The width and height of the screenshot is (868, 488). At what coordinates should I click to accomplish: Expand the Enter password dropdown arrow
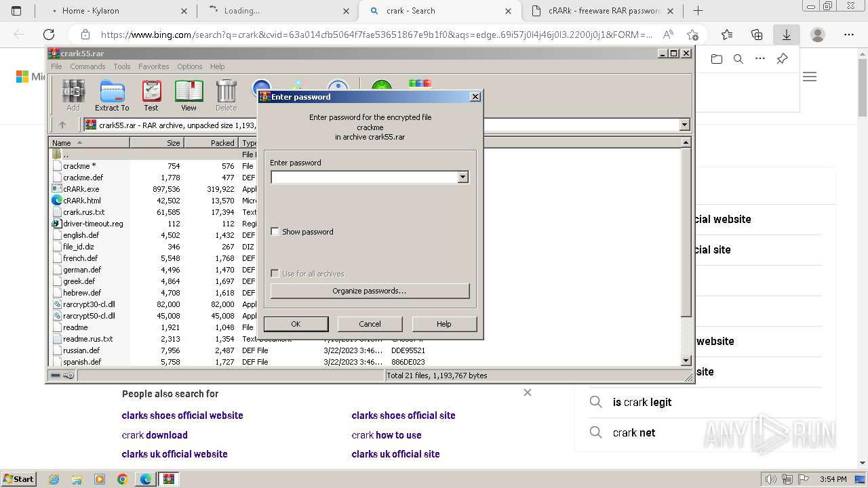coord(462,177)
